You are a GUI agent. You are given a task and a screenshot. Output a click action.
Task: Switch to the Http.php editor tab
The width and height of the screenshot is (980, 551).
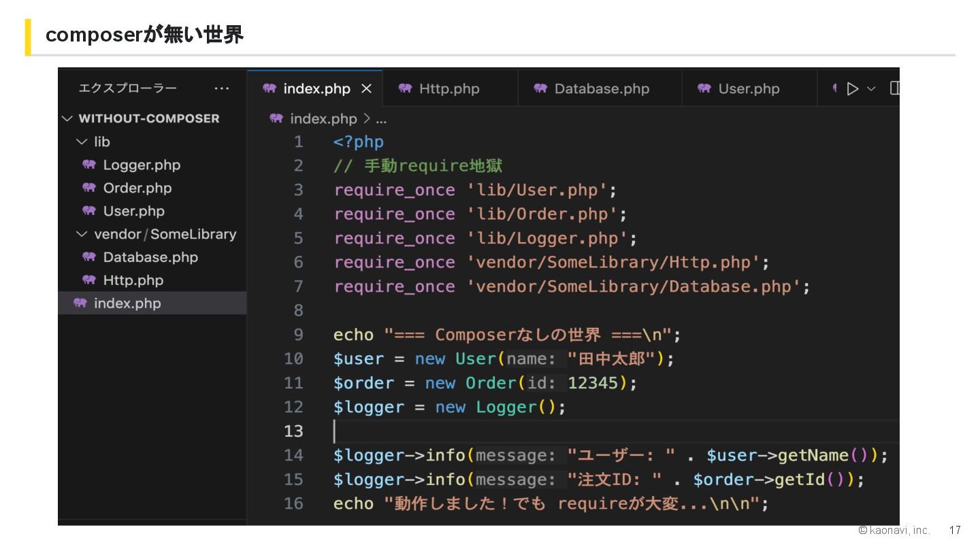tap(449, 88)
